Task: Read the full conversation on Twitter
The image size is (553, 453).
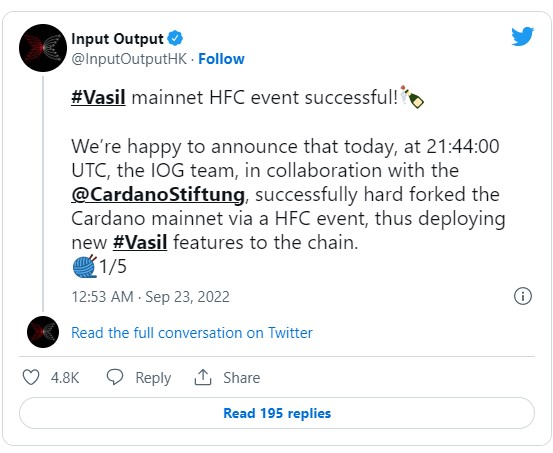Action: (192, 333)
